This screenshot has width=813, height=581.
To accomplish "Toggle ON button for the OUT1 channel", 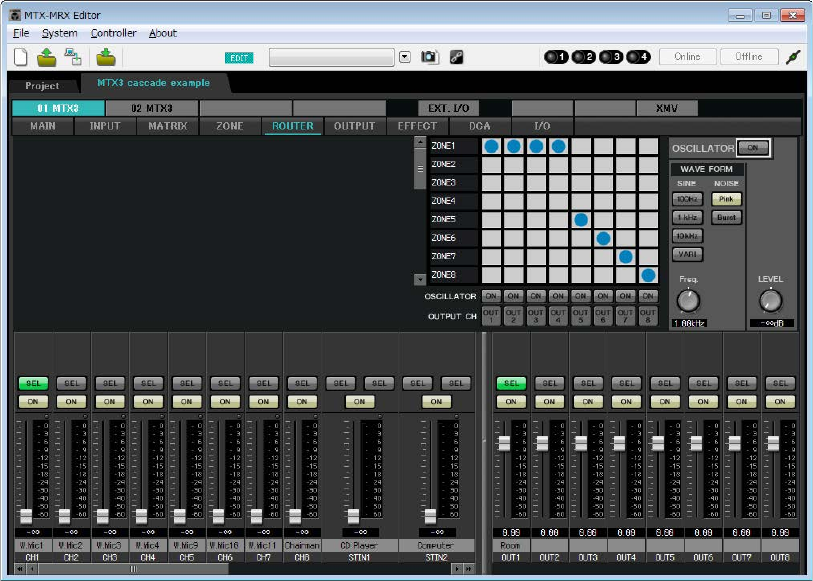I will (x=511, y=401).
